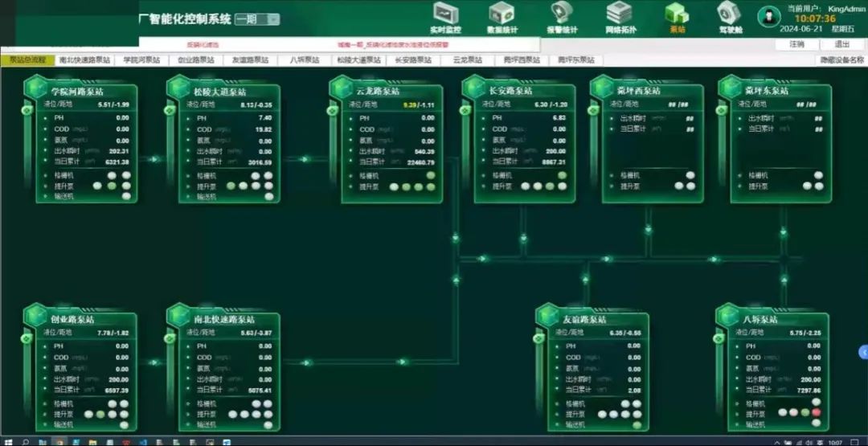This screenshot has width=868, height=446.
Task: Click the 格栅机 green light in 云龙路泵站
Action: (431, 175)
